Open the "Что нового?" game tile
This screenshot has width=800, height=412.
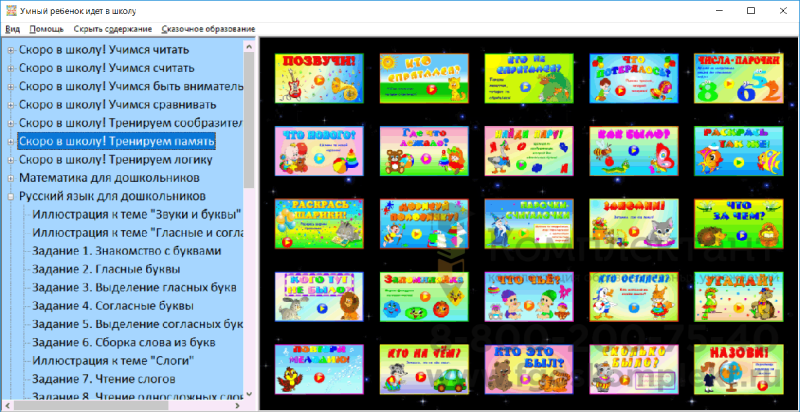point(319,151)
